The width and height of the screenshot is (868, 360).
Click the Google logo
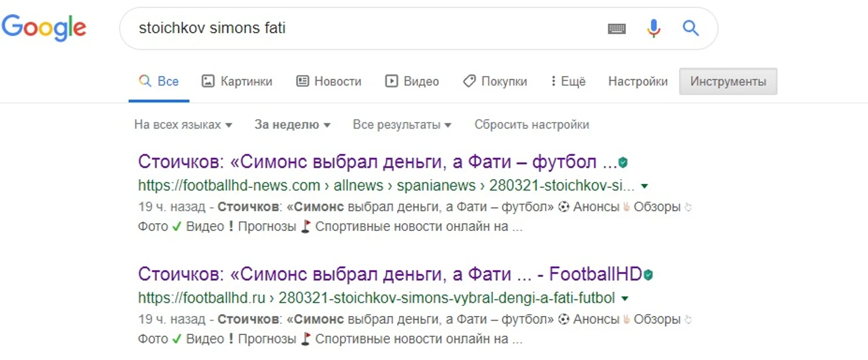click(x=44, y=28)
